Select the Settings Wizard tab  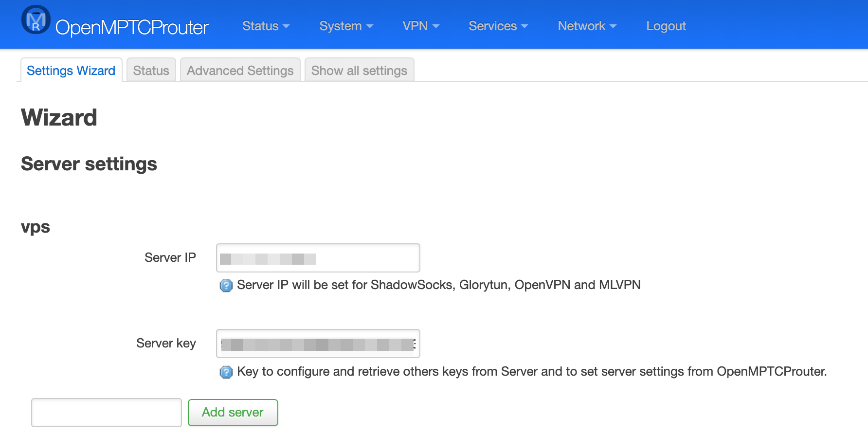pos(71,70)
